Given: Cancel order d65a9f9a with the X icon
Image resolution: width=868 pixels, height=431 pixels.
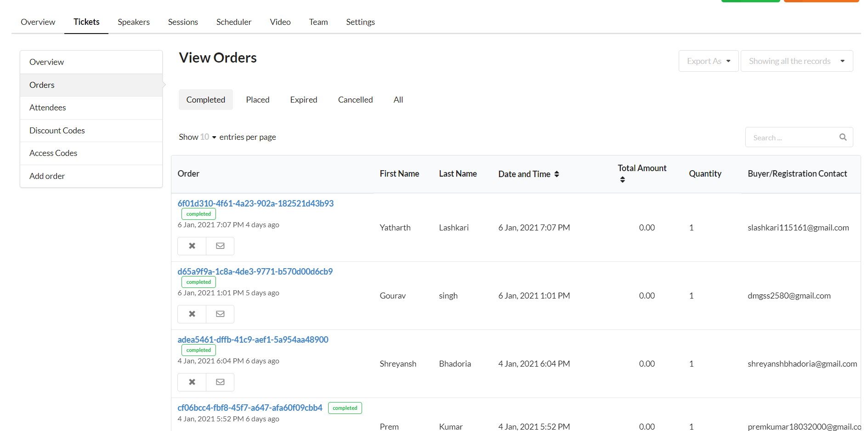Looking at the screenshot, I should click(x=192, y=314).
